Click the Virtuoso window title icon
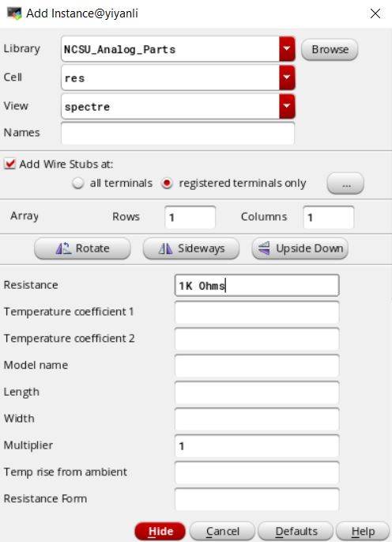This screenshot has width=392, height=542. 14,13
